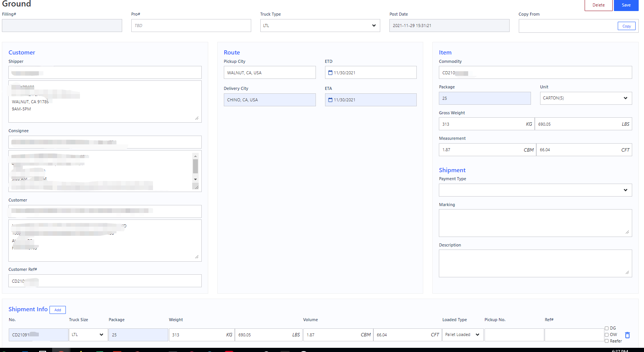Delete the shipment row with trash icon
Screen dimensions: 644x352
pyautogui.click(x=627, y=335)
